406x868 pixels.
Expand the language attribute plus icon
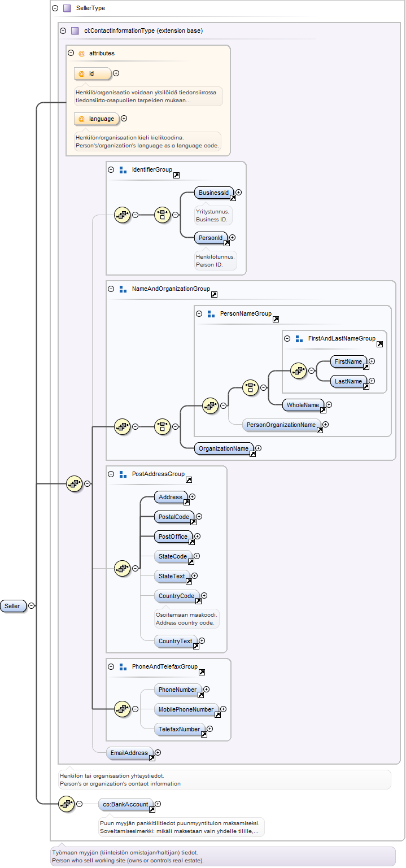(124, 119)
